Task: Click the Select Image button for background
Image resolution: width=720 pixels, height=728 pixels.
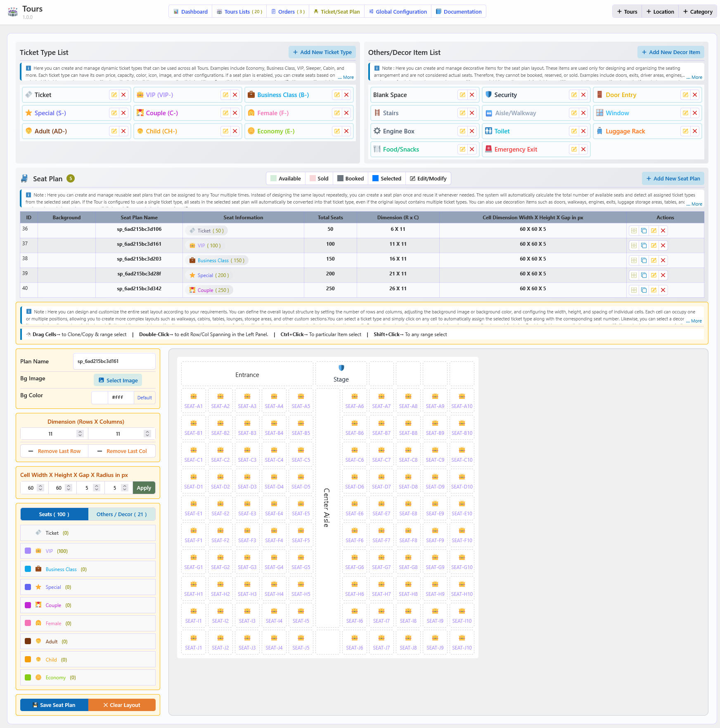Action: click(118, 380)
